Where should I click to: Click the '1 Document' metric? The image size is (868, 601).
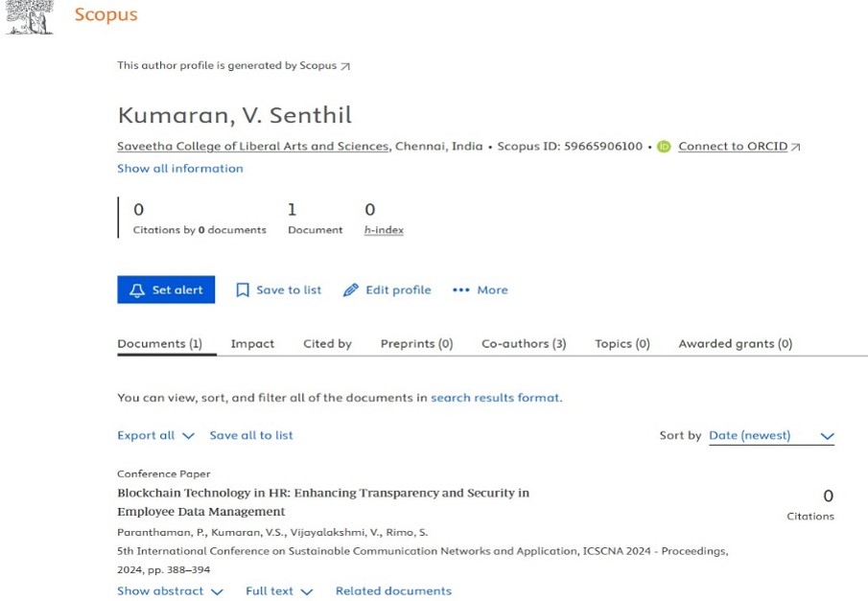click(315, 220)
